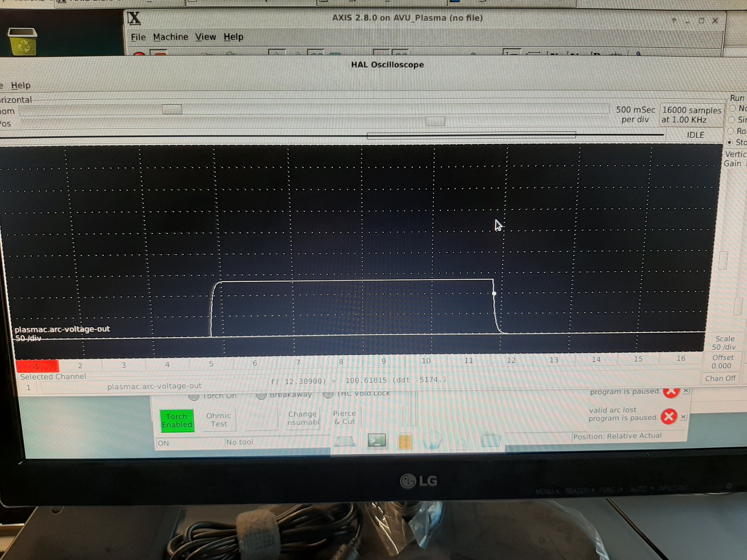747x560 pixels.
Task: Adjust the vertical Gain slider
Action: point(723,261)
